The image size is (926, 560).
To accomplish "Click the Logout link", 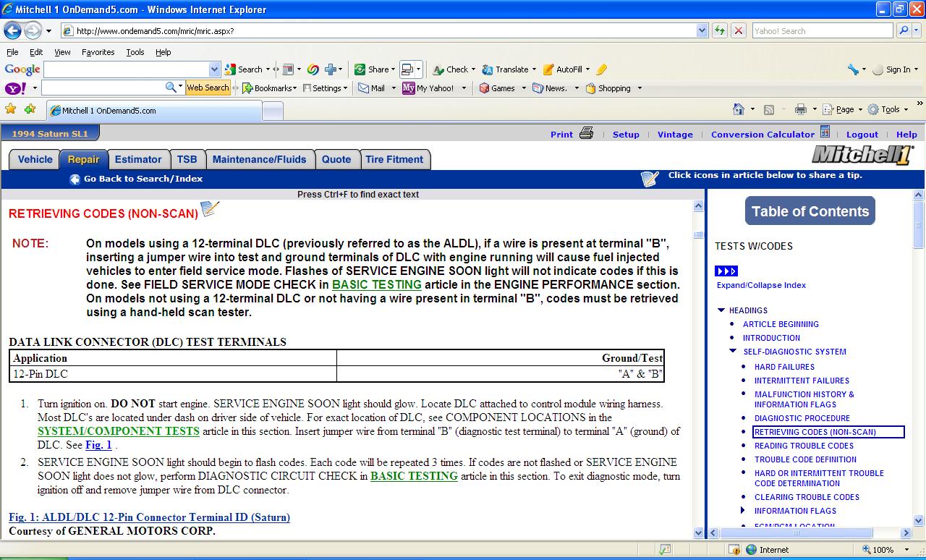I will [862, 135].
